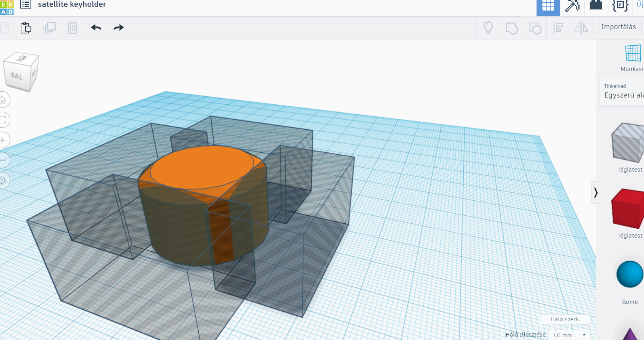Toggle the Show All lightbulb icon
This screenshot has width=644, height=340.
point(488,28)
